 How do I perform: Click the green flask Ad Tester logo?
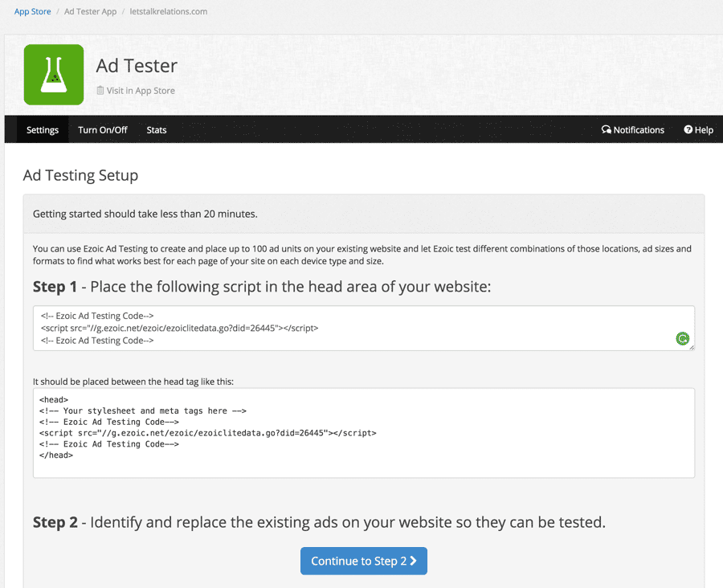pos(54,75)
